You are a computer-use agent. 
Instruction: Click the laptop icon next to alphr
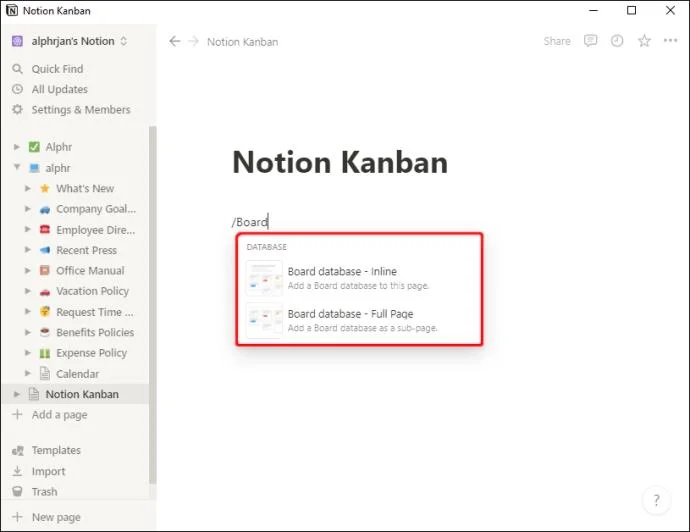(34, 168)
